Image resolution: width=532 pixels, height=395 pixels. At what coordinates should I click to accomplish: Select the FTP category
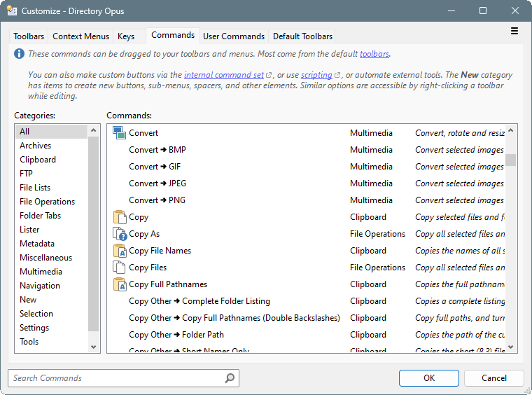(51, 174)
